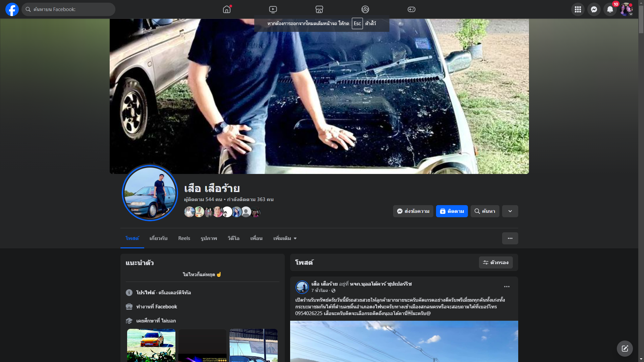Open the apps grid menu icon
Screen dimensions: 644x362
click(x=578, y=9)
